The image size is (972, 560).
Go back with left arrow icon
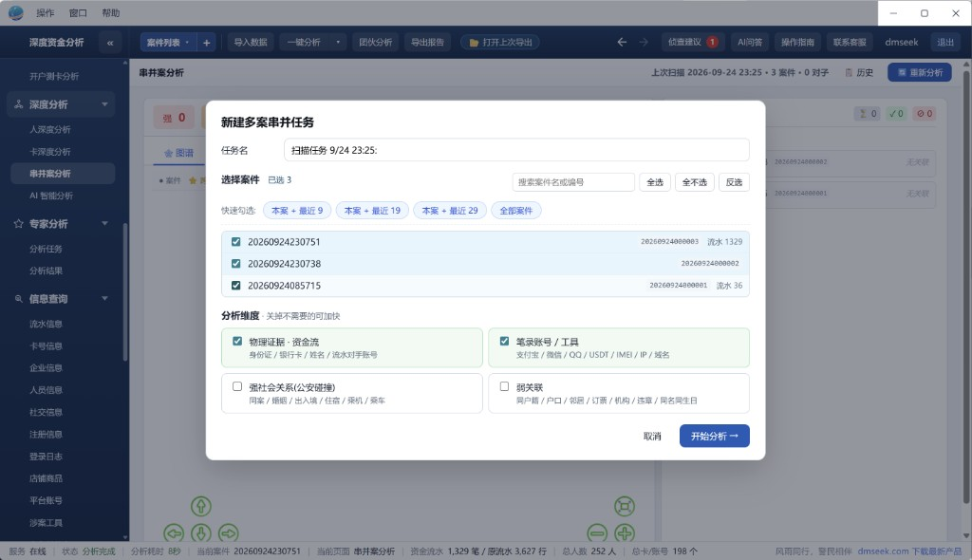pos(622,42)
